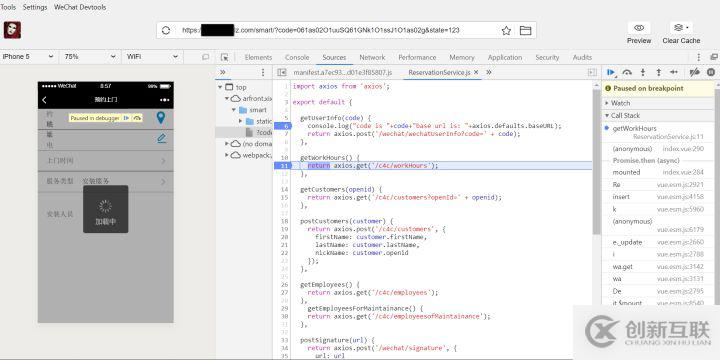Open the manifest.a7ec93 file tab
Image resolution: width=720 pixels, height=360 pixels.
[343, 72]
